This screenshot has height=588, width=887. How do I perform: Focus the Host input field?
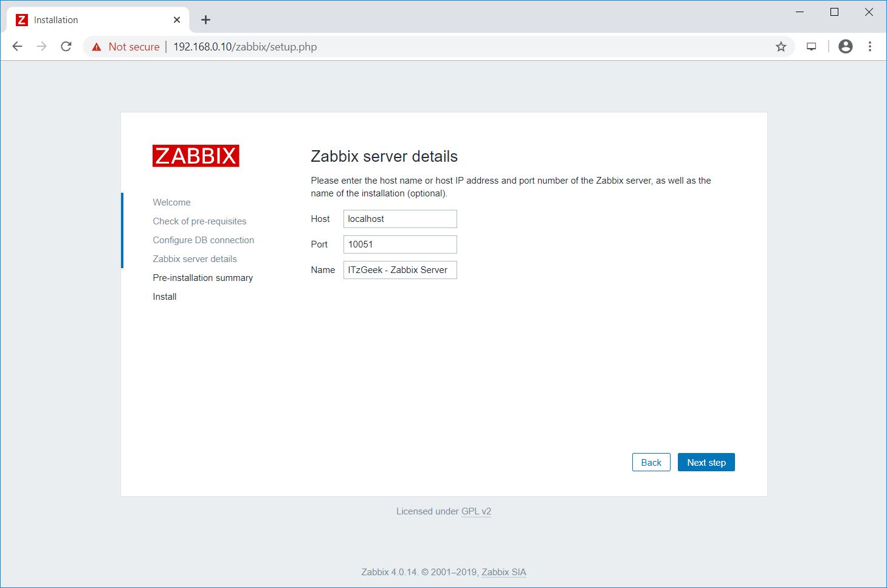(400, 219)
